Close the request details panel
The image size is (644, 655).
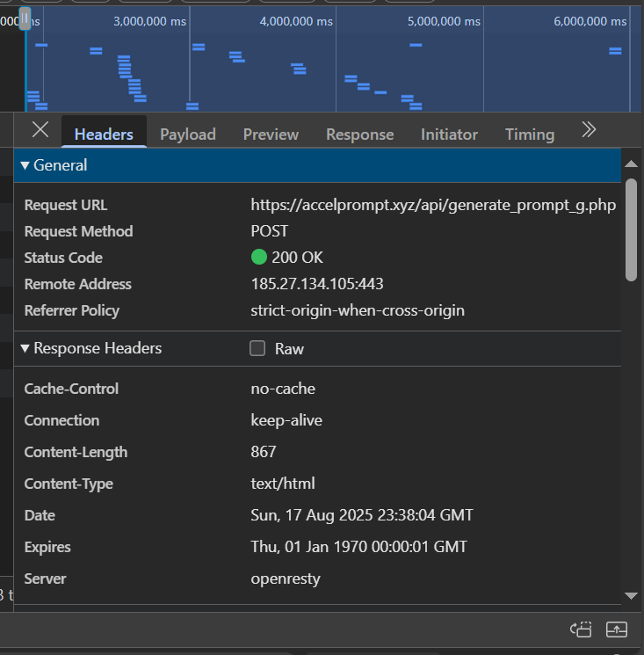(x=40, y=130)
